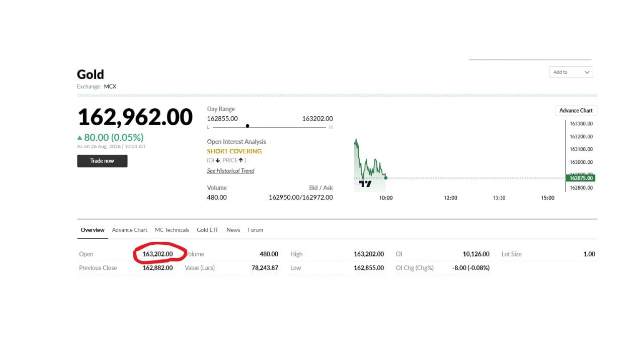The width and height of the screenshot is (644, 362).
Task: Click the OI Chg value -8.00 (-0.08%)
Action: pos(471,267)
